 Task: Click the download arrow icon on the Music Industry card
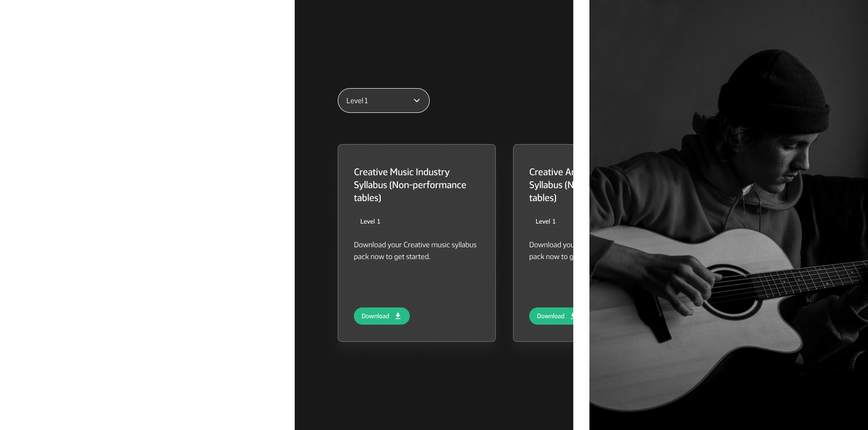pos(398,316)
